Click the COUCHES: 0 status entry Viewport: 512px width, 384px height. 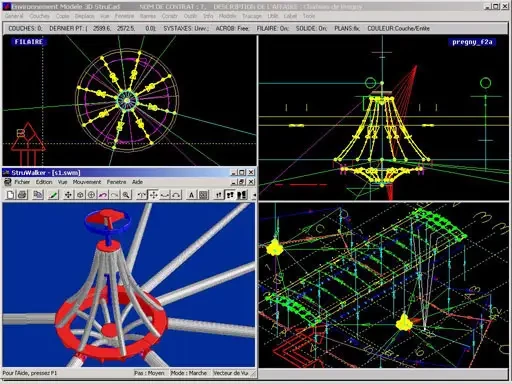coord(25,29)
